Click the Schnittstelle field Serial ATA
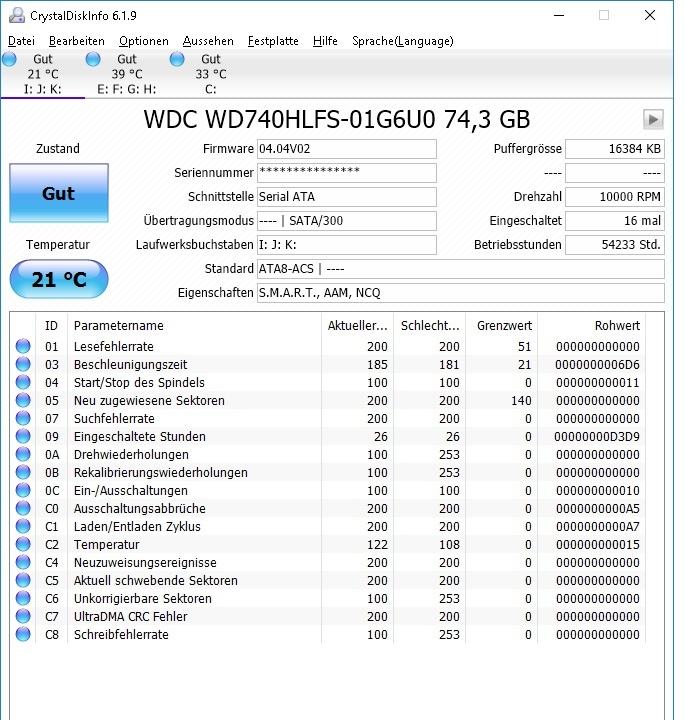 click(x=347, y=197)
